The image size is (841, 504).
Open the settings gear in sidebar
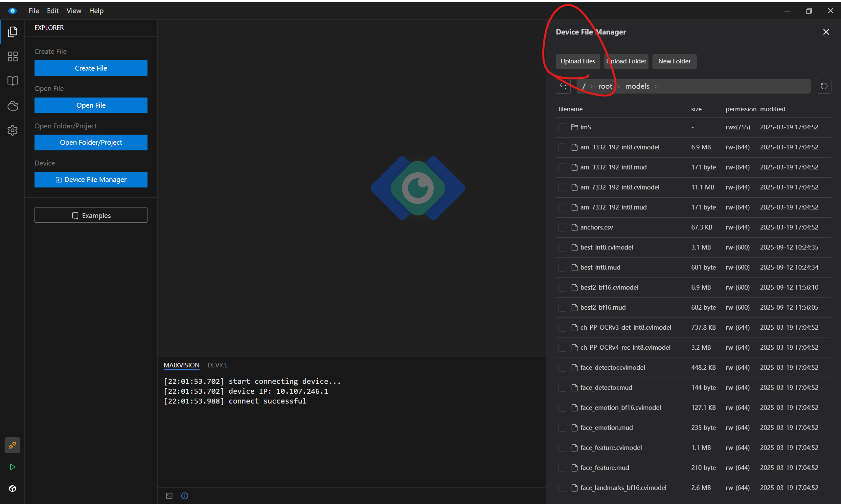(x=12, y=130)
